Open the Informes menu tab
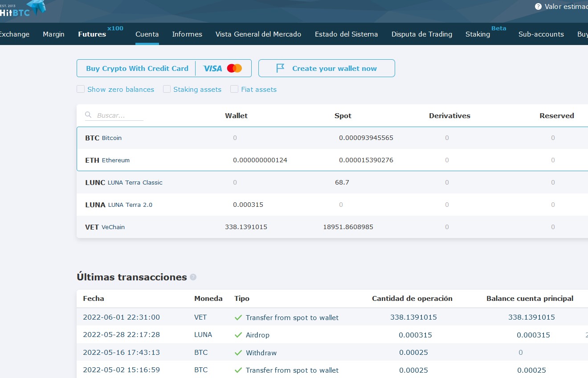 point(187,34)
